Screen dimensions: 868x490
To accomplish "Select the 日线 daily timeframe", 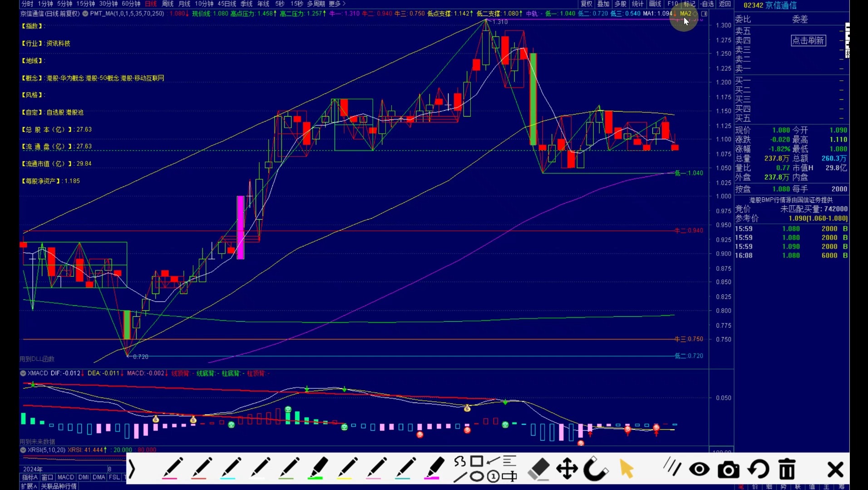I will 151,4.
